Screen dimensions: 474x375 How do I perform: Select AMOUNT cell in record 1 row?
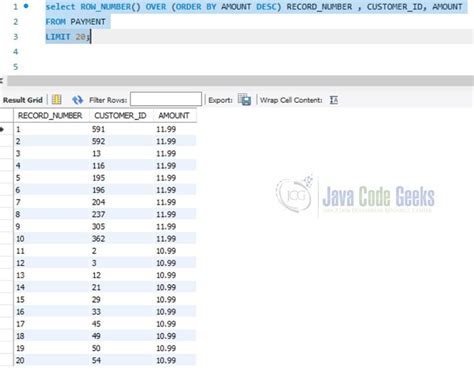click(x=175, y=129)
